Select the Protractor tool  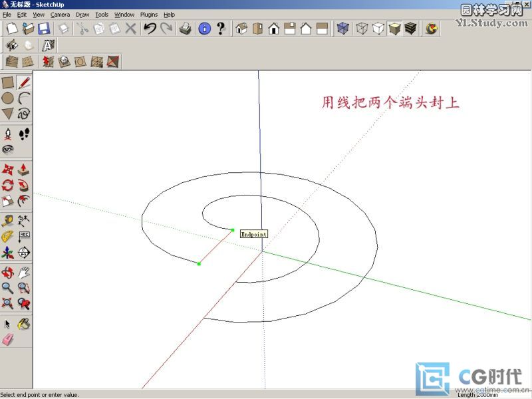pos(7,237)
